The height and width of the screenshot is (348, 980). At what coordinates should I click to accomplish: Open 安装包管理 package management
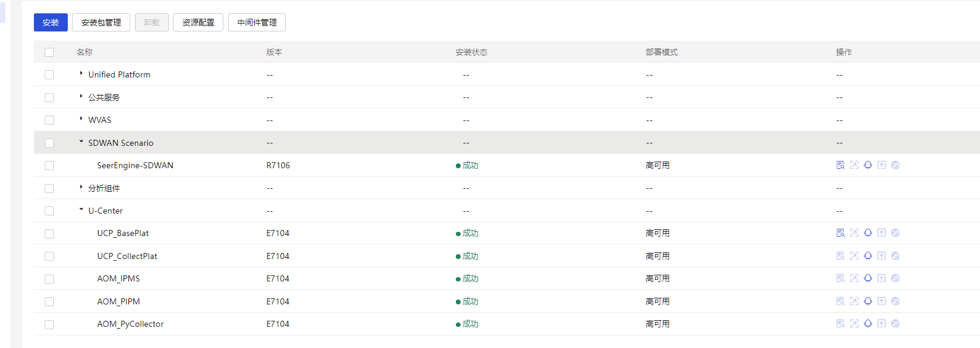point(101,22)
